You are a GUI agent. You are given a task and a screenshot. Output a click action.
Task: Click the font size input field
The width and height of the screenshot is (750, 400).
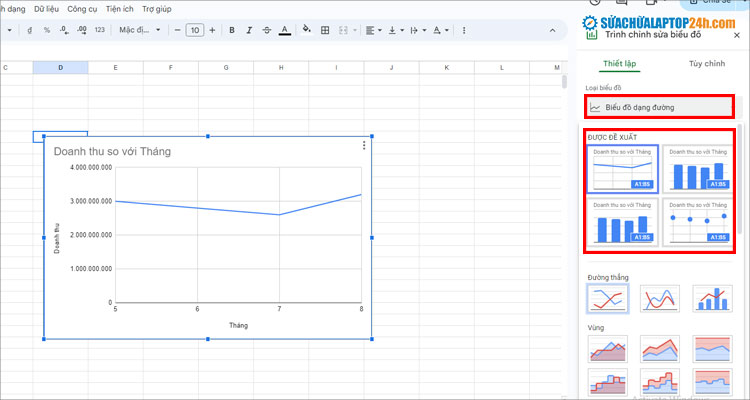point(195,31)
